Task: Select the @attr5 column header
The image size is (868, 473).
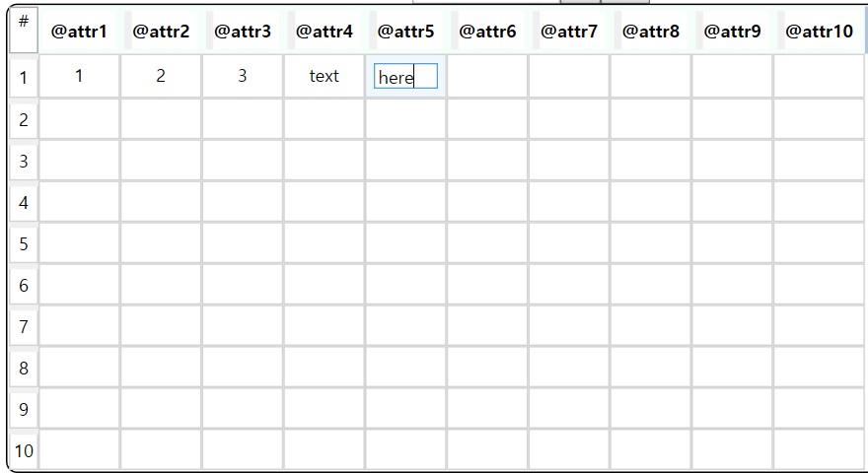Action: [x=405, y=31]
